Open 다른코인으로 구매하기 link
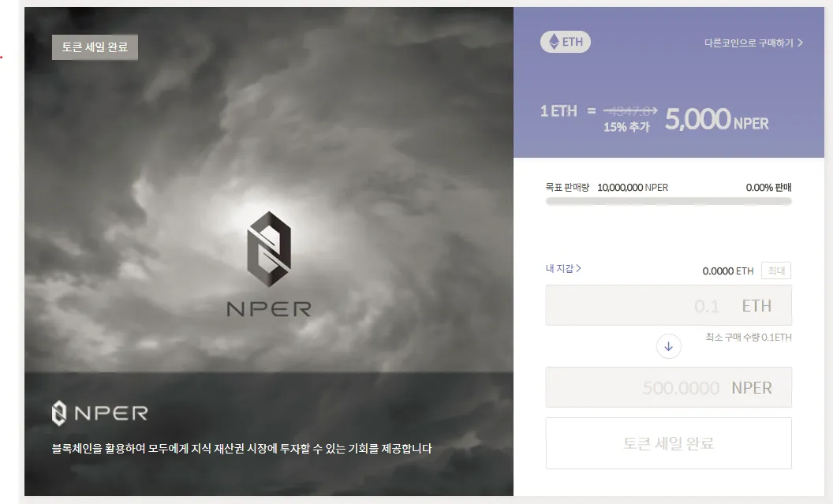 point(753,43)
